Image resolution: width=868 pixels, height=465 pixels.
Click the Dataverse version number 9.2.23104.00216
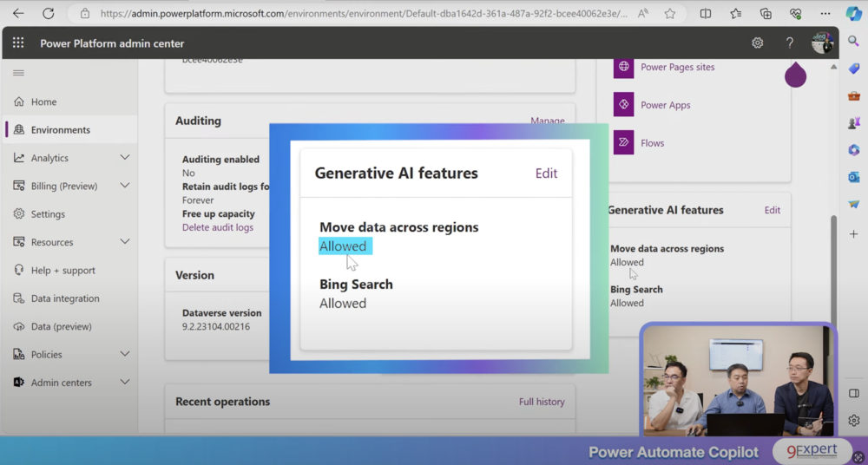click(216, 326)
